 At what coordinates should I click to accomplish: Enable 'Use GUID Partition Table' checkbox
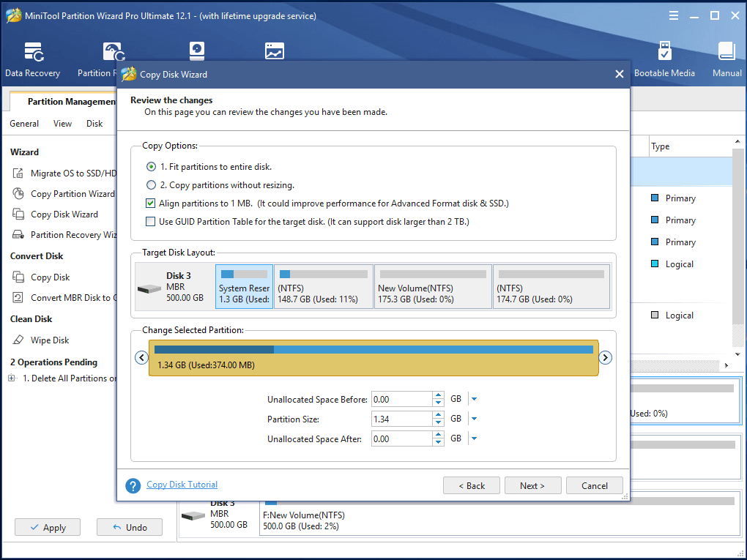(x=151, y=222)
